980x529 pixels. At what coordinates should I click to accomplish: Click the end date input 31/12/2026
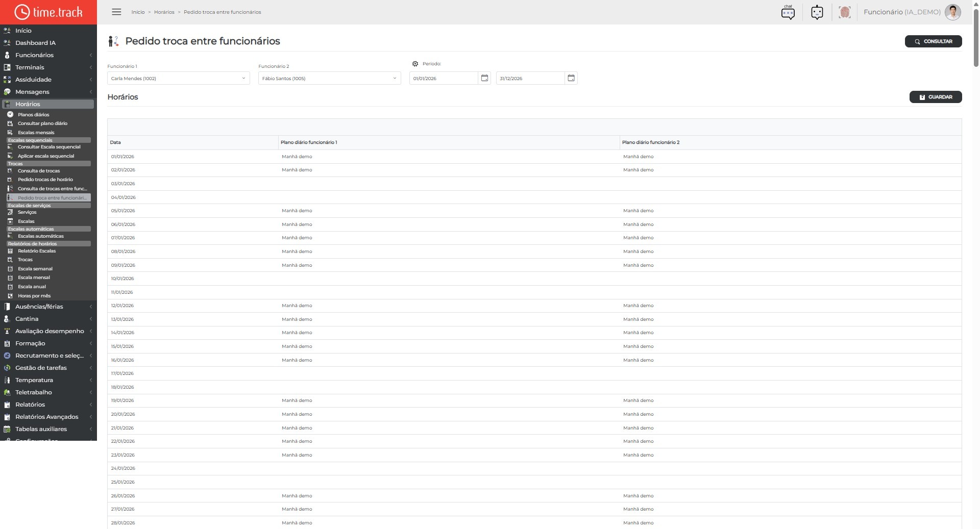tap(530, 78)
